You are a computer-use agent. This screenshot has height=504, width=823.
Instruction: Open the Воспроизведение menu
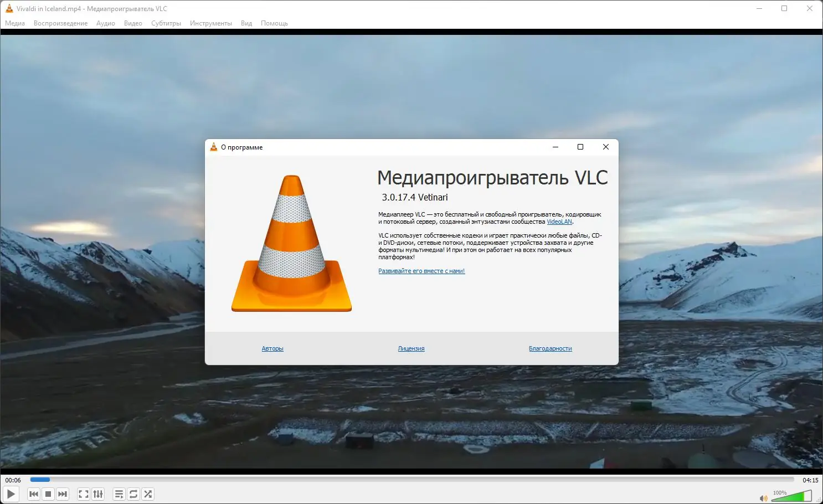[x=60, y=23]
